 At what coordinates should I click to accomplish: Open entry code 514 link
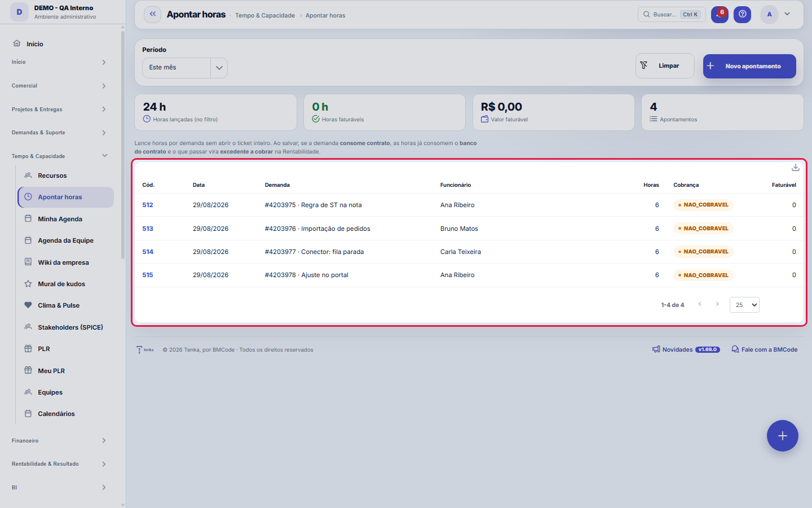click(x=148, y=252)
